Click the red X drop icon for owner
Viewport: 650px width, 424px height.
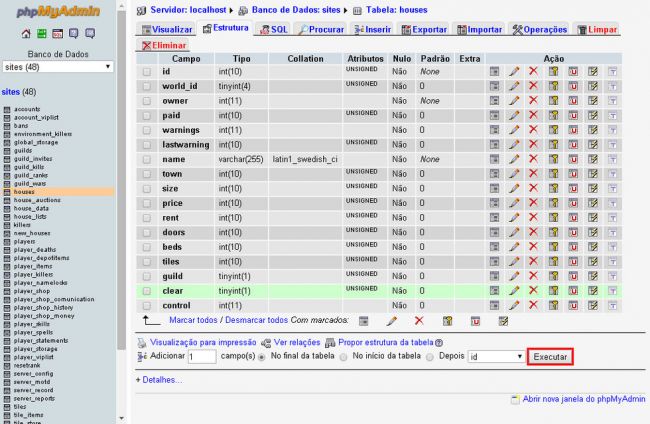[x=533, y=101]
